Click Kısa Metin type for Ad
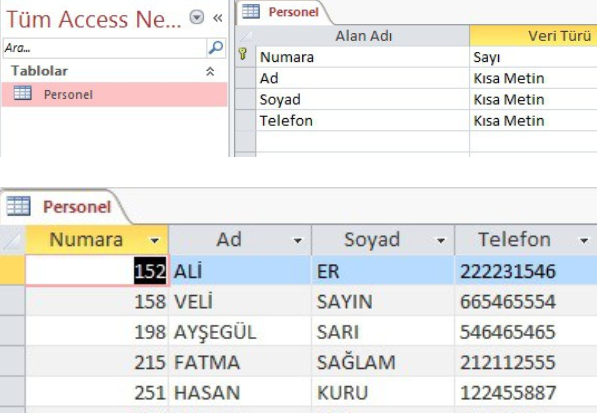 533,78
